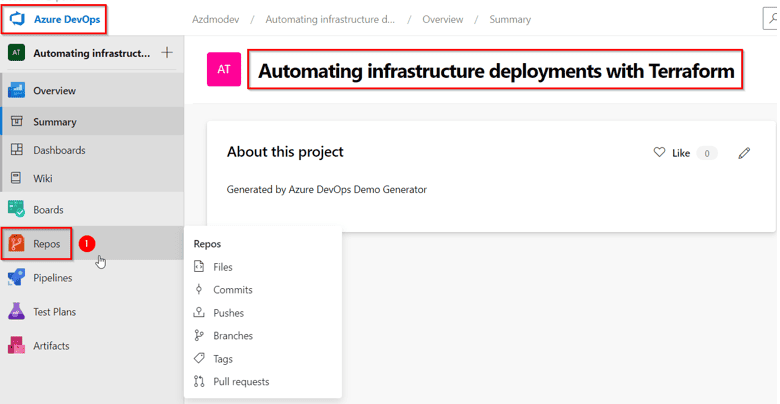The image size is (780, 404).
Task: Click the Summary icon in sidebar
Action: pos(17,121)
